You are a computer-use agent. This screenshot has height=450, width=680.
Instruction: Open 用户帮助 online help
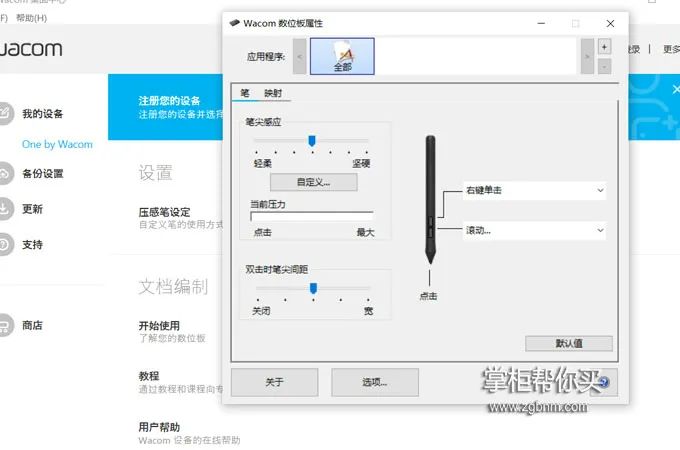tap(159, 427)
